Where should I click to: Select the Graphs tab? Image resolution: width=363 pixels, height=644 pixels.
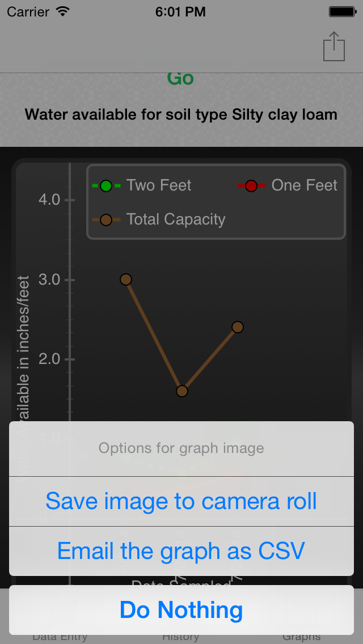point(301,637)
